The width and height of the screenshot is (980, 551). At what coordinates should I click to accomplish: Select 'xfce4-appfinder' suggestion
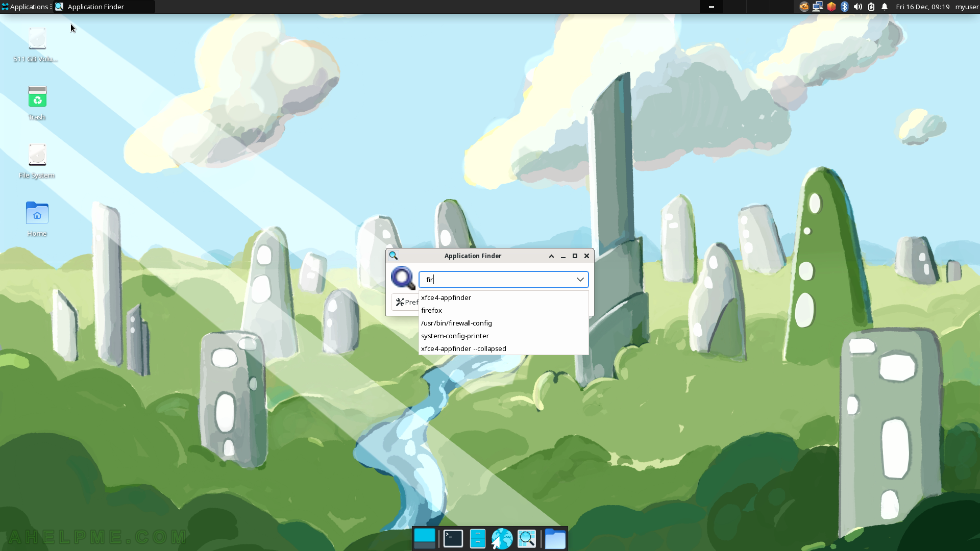tap(504, 297)
